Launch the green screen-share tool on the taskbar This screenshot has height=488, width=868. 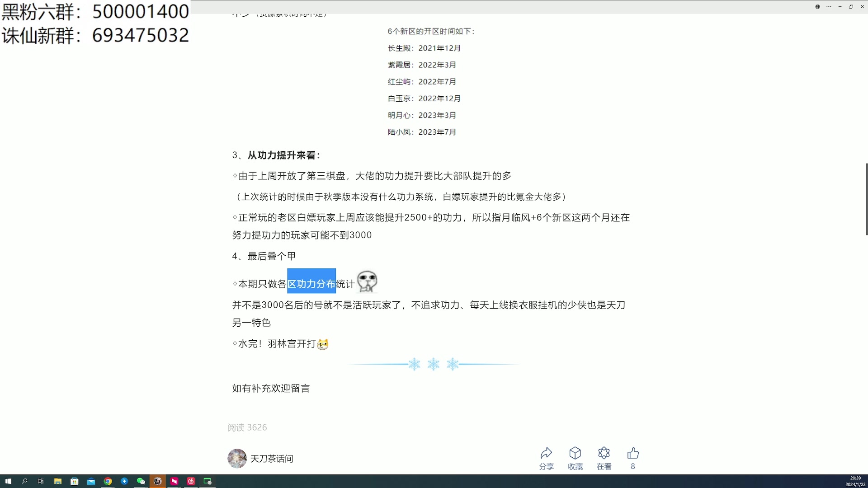(208, 481)
